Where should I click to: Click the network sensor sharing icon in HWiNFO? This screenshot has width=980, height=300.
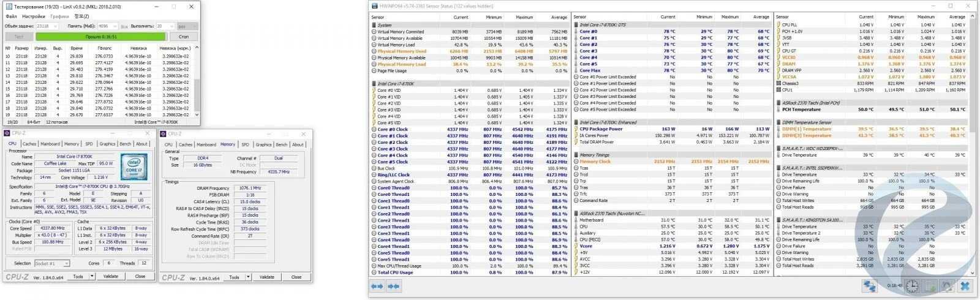pyautogui.click(x=869, y=286)
